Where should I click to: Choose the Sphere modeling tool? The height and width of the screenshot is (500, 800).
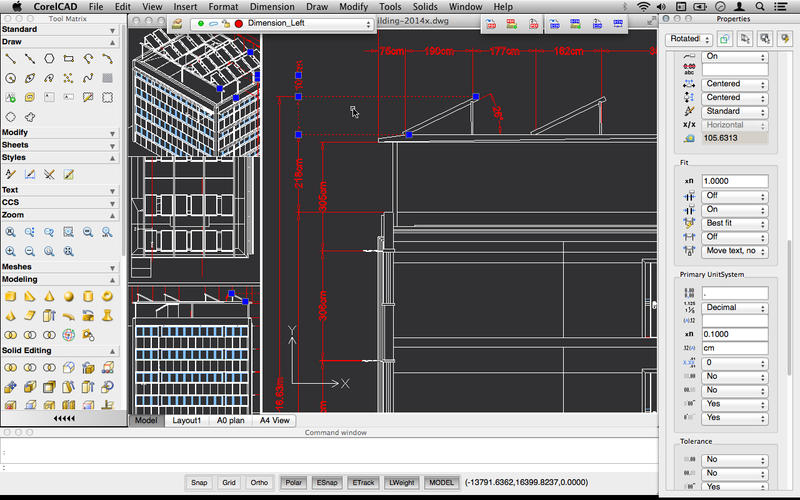click(x=68, y=297)
